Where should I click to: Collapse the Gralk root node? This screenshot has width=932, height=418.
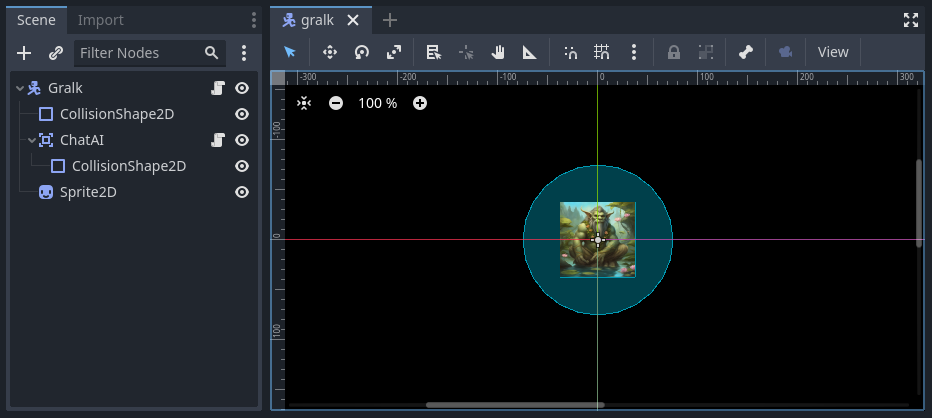tap(20, 88)
